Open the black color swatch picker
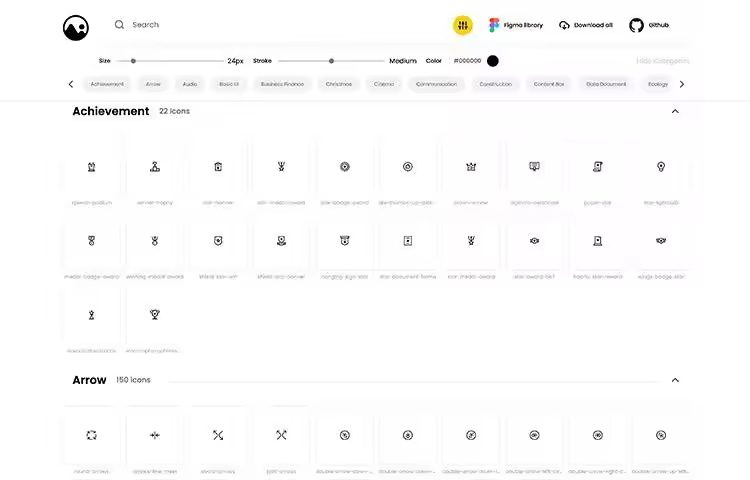Image resolution: width=750 pixels, height=480 pixels. 493,61
